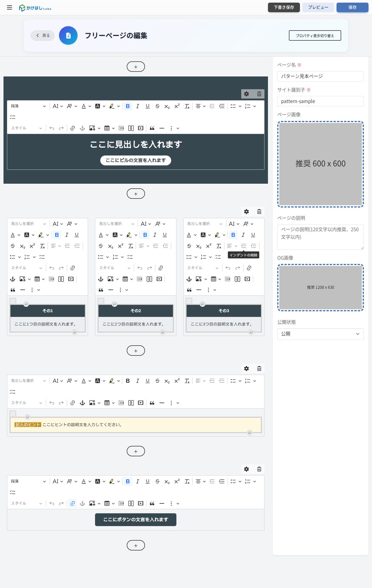Open the more options menu in the その1 column toolbar
The image size is (372, 588).
35,290
